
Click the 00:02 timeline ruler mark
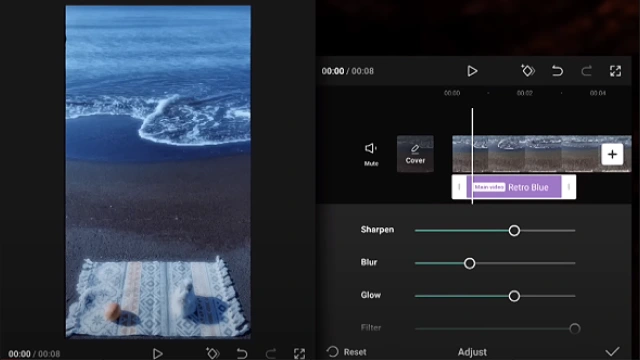tap(524, 93)
